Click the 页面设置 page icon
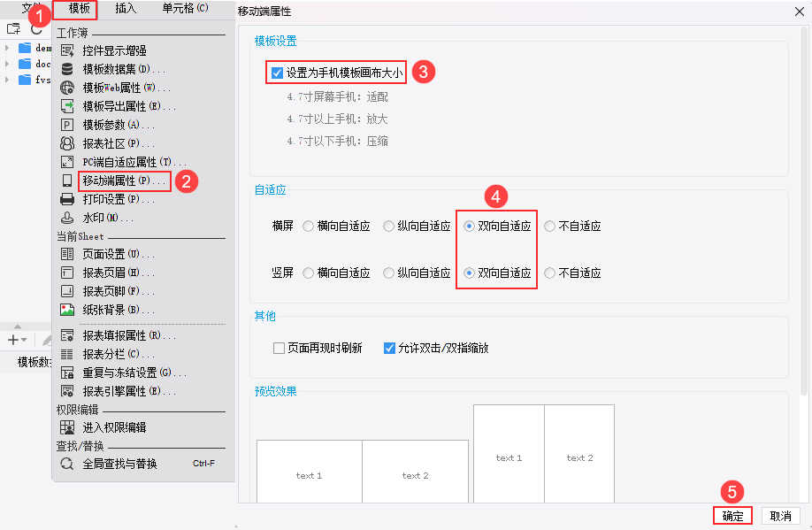The height and width of the screenshot is (530, 812). point(67,254)
